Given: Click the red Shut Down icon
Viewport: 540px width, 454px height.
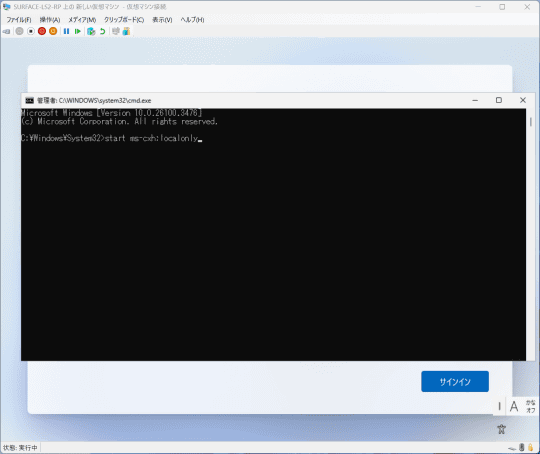Looking at the screenshot, I should 42,31.
